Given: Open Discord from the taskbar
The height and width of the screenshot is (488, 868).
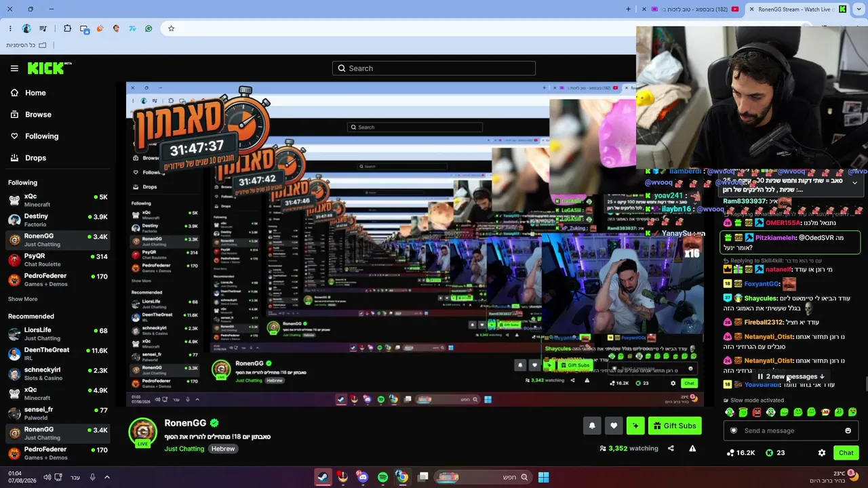Looking at the screenshot, I should 363,477.
